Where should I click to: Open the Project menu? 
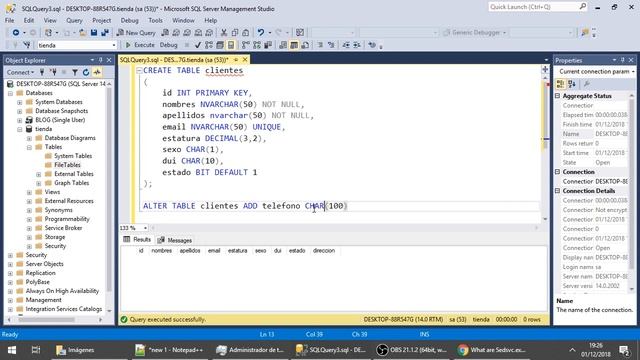[x=102, y=20]
